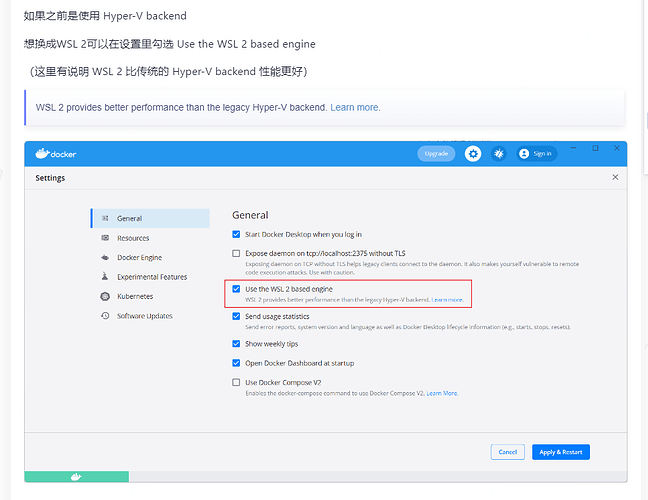Close the Settings panel
This screenshot has height=500, width=648.
615,177
